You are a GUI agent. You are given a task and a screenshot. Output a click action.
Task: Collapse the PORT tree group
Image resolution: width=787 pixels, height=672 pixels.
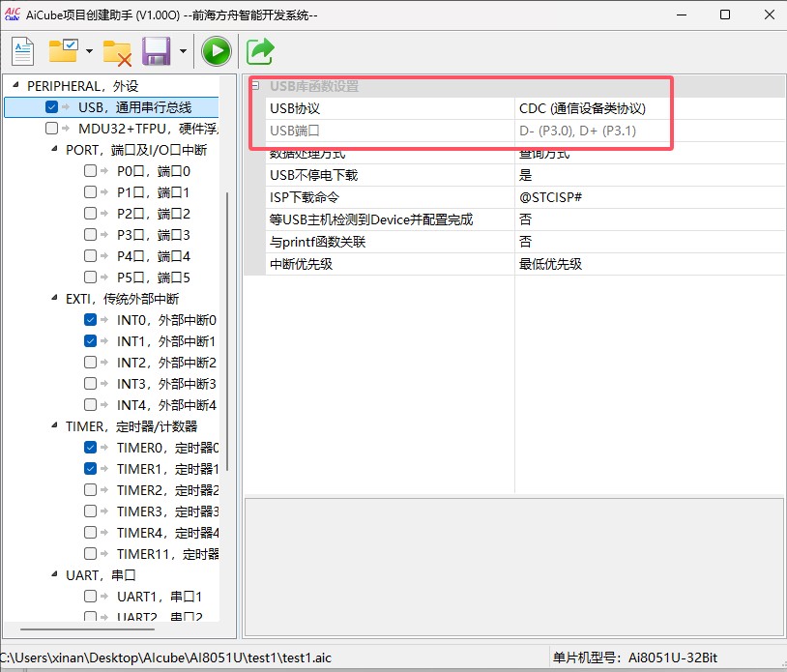54,149
